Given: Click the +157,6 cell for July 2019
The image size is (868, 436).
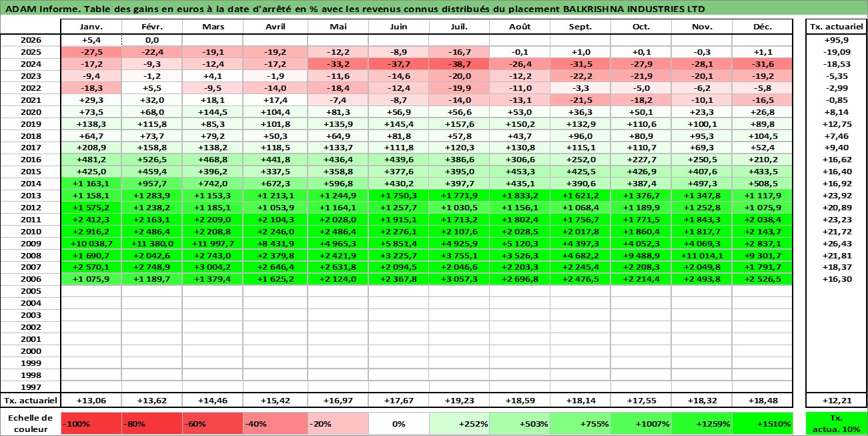Looking at the screenshot, I should pos(459,124).
